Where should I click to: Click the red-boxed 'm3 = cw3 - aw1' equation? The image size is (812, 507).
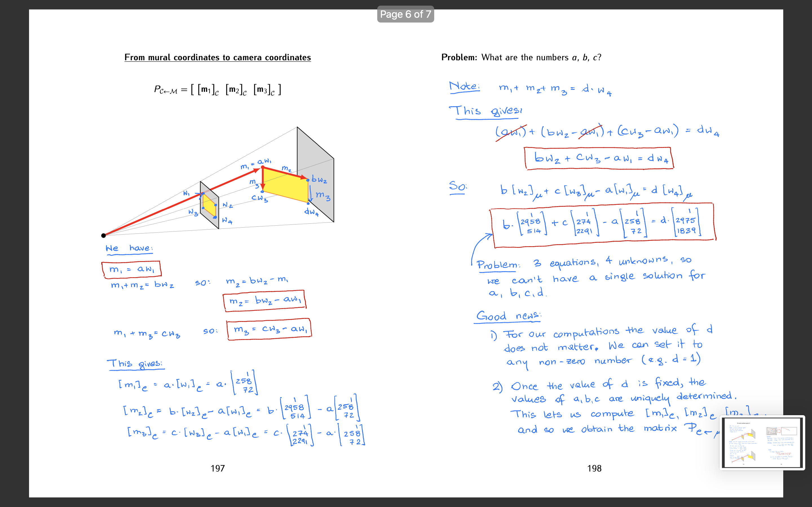coord(269,329)
